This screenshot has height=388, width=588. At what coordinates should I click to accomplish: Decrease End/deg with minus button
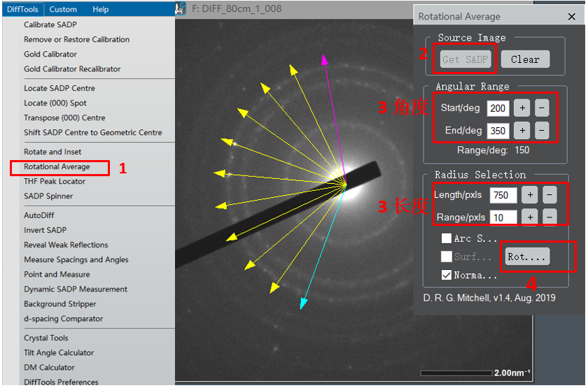[541, 130]
